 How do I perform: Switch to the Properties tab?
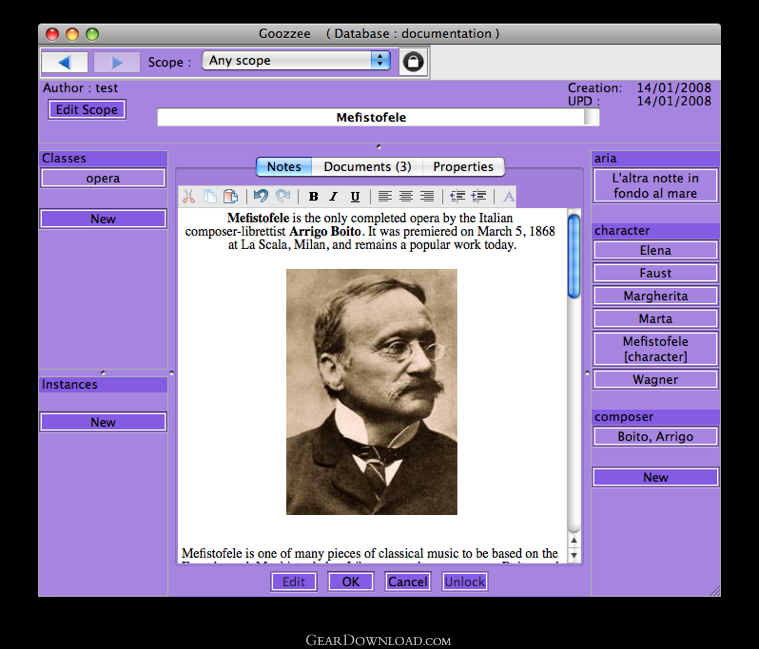pyautogui.click(x=463, y=166)
